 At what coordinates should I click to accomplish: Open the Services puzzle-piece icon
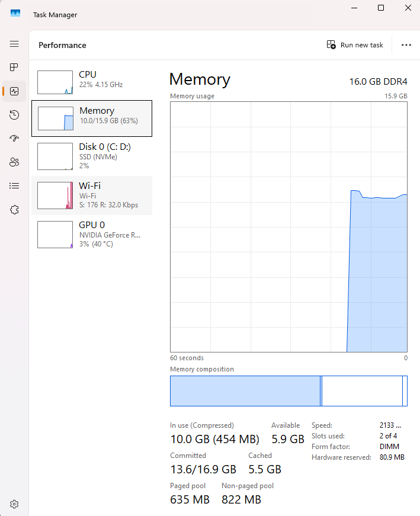coord(14,210)
